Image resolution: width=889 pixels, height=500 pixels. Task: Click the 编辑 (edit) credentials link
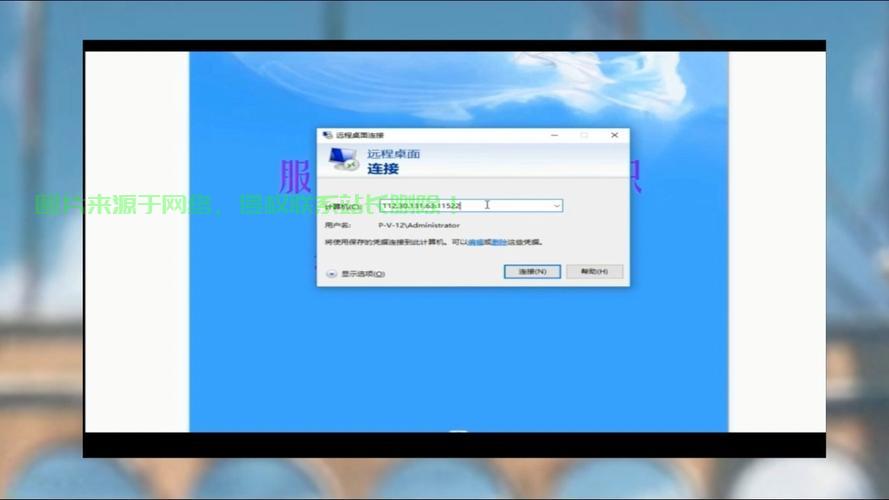click(476, 242)
